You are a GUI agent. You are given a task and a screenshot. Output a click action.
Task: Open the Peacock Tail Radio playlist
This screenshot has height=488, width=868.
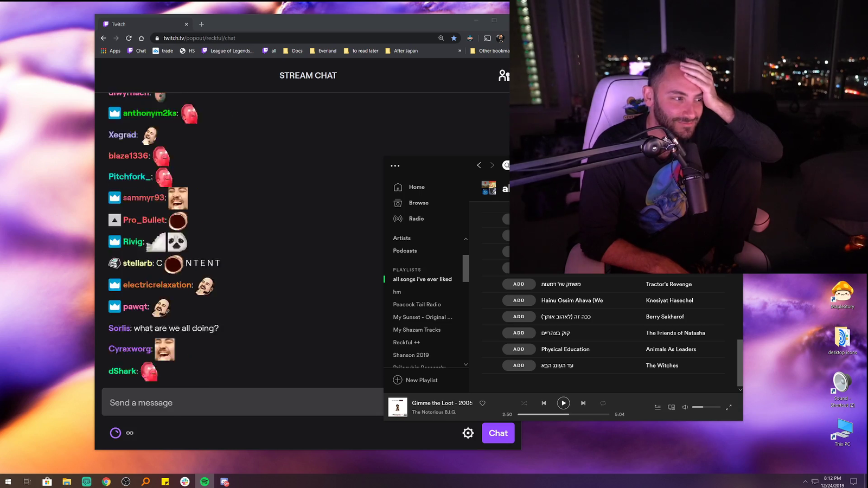417,305
